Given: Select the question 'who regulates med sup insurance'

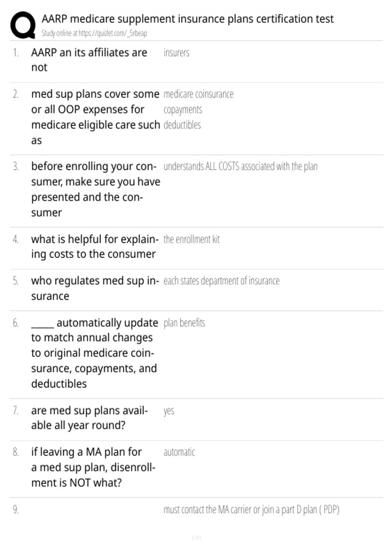Looking at the screenshot, I should pos(95,288).
